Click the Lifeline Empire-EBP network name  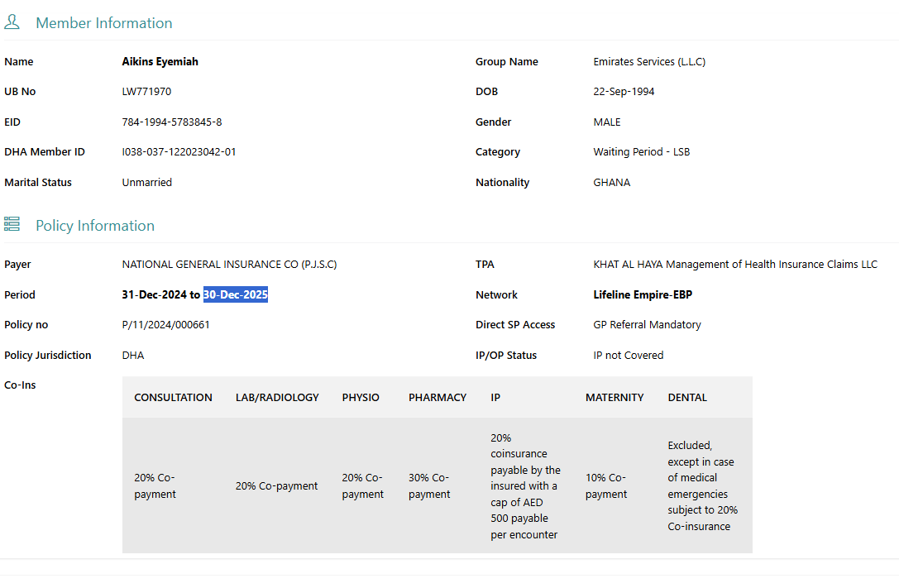click(643, 295)
